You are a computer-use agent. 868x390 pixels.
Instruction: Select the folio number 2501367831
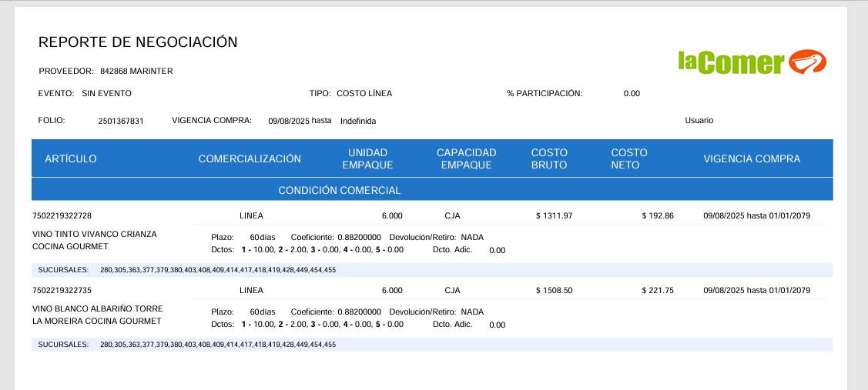(x=121, y=122)
